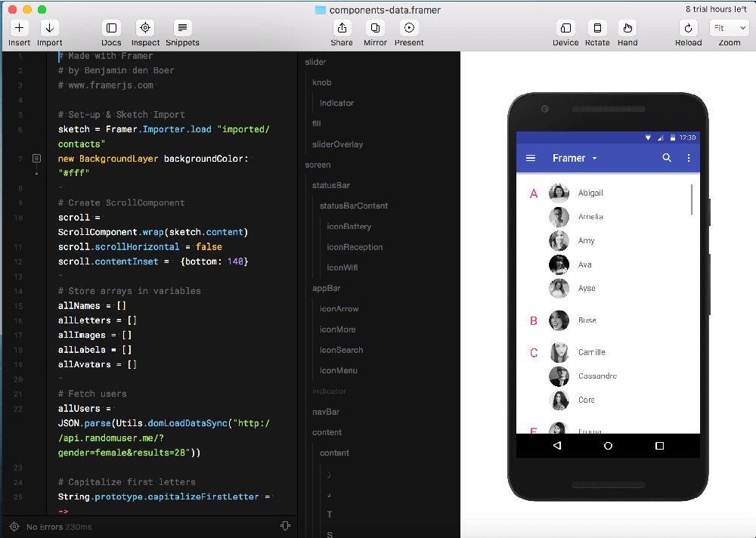Image resolution: width=756 pixels, height=538 pixels.
Task: Select Abigail's contact avatar
Action: pos(559,193)
